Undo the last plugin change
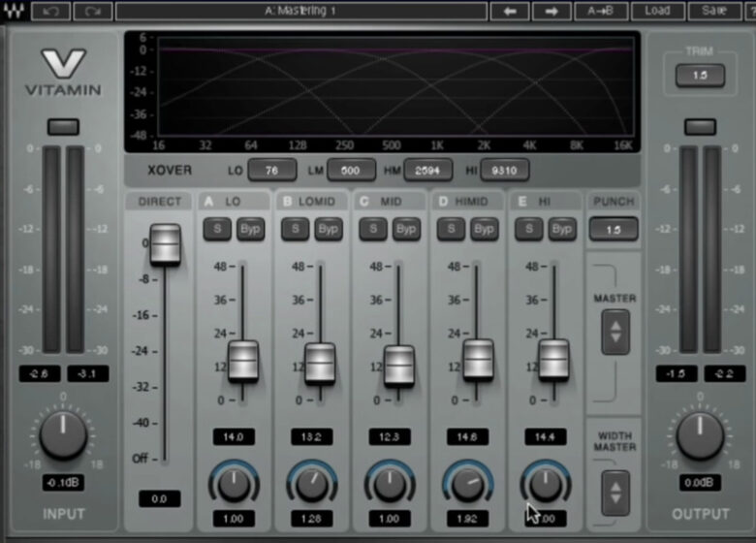 pos(50,11)
